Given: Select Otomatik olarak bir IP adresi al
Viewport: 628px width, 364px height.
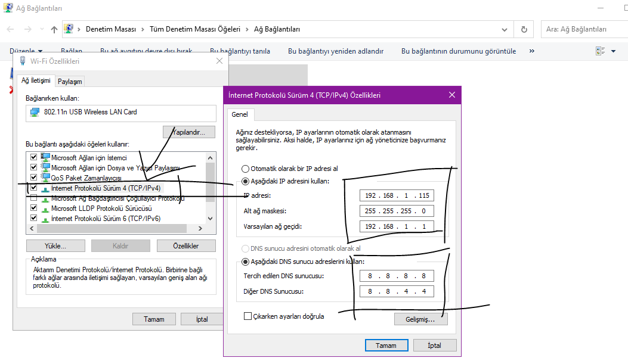Looking at the screenshot, I should click(x=245, y=169).
